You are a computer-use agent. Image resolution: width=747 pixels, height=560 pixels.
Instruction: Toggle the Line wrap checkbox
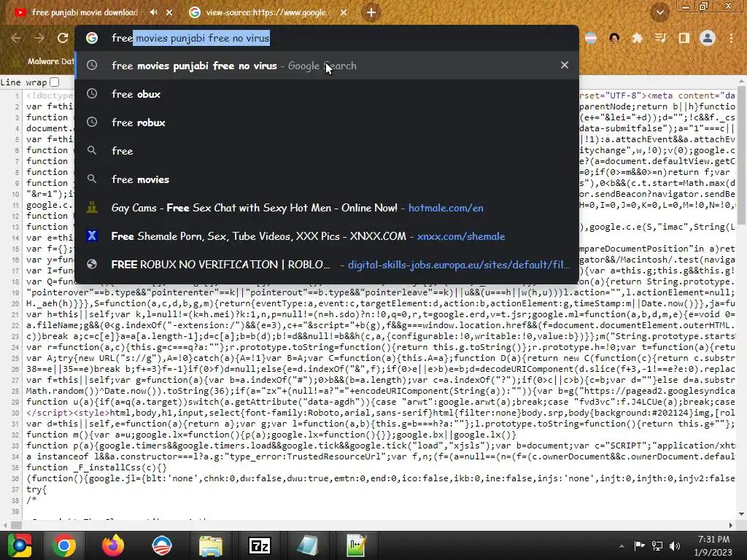(x=54, y=82)
